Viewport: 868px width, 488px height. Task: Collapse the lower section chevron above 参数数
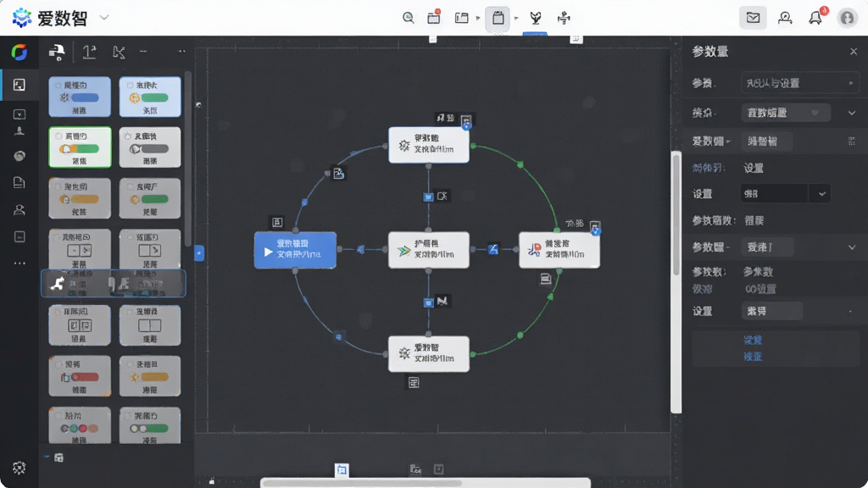click(851, 247)
